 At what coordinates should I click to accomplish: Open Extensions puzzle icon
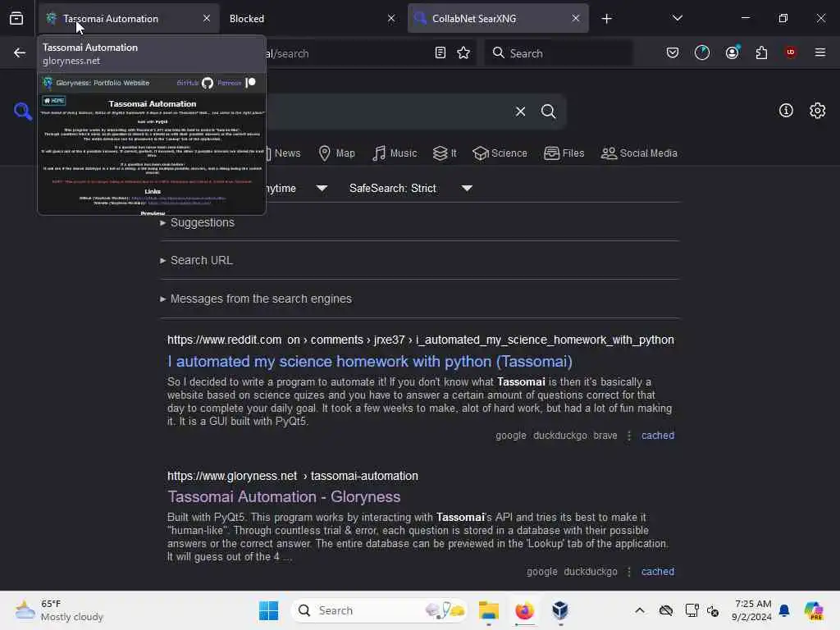pyautogui.click(x=761, y=52)
